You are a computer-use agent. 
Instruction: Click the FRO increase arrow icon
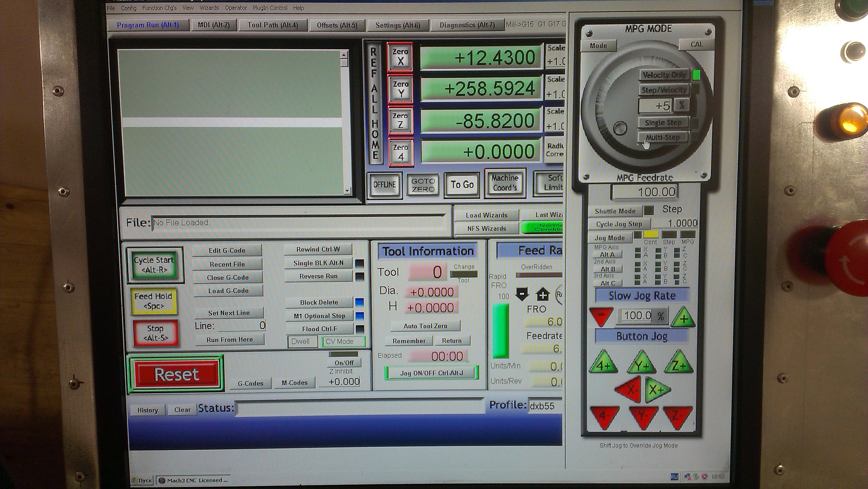pos(542,295)
